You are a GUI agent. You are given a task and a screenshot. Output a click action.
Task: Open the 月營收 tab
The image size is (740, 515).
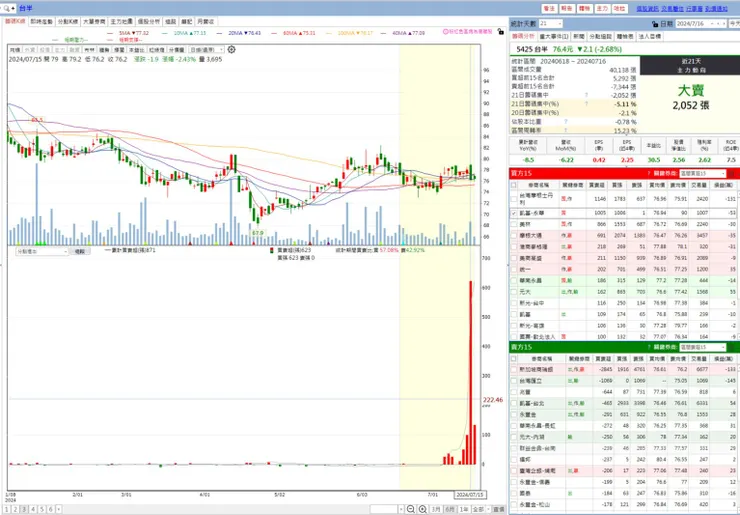[206, 22]
